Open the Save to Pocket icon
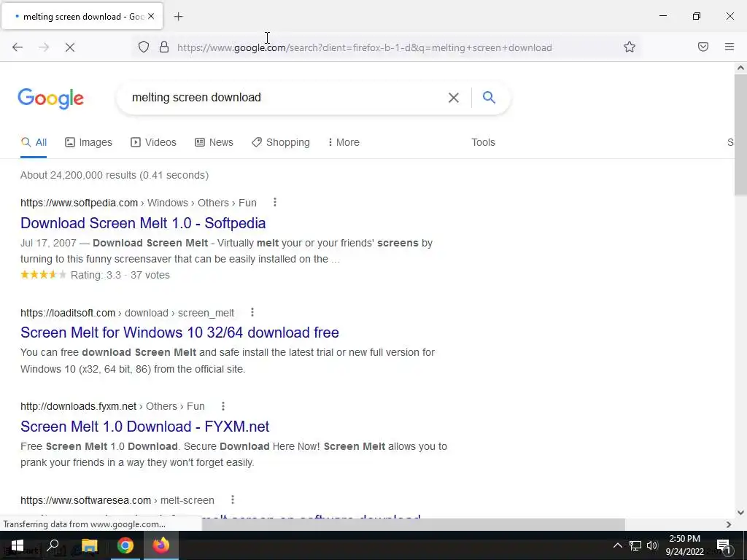This screenshot has width=747, height=560. point(703,47)
